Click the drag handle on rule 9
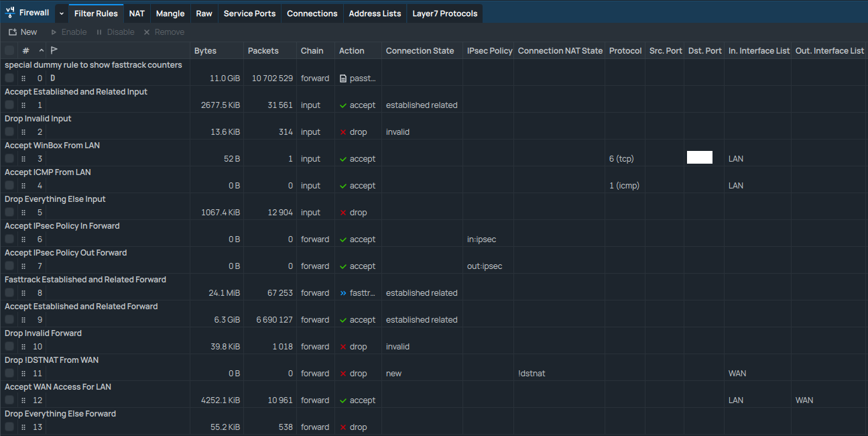 click(23, 320)
